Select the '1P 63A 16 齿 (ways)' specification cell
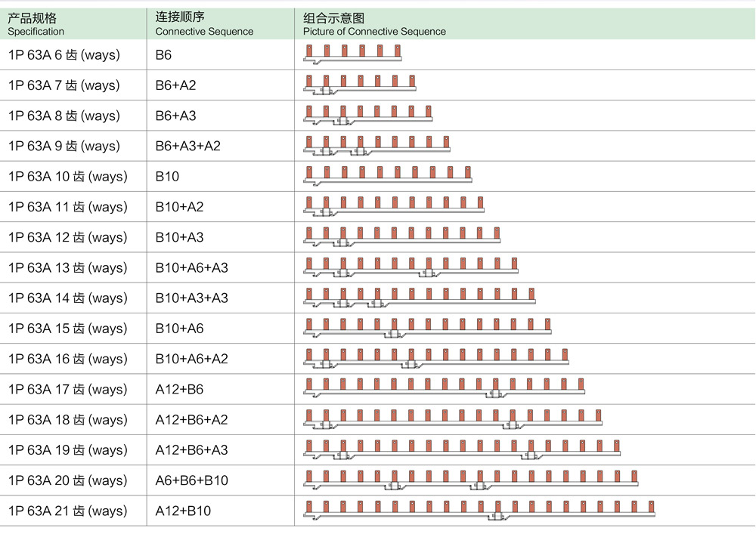This screenshot has width=756, height=534. (73, 358)
